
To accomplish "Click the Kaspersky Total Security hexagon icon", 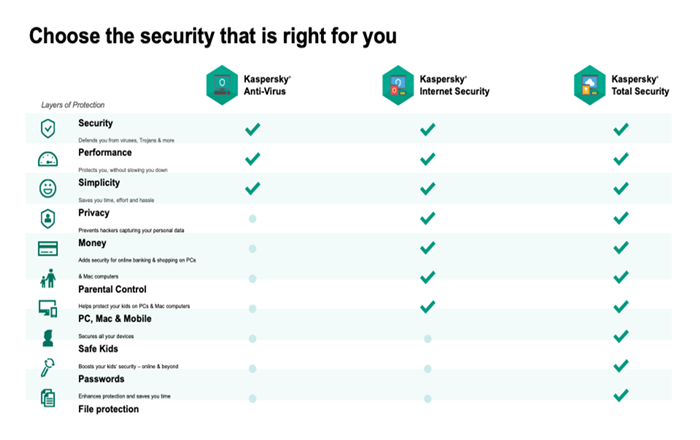I will pyautogui.click(x=589, y=85).
